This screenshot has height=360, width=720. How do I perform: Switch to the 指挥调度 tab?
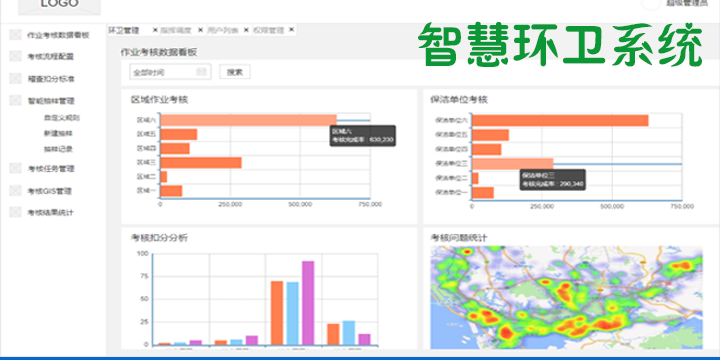click(x=176, y=30)
